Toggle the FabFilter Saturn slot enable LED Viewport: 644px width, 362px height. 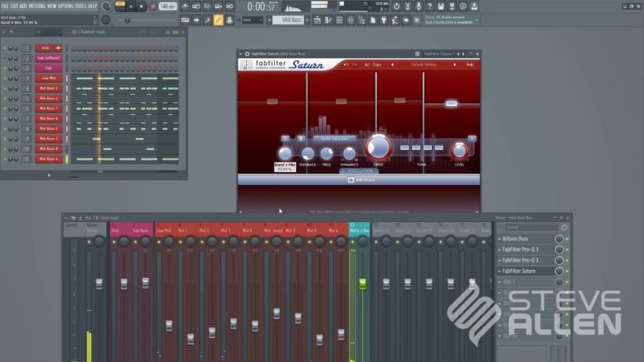567,271
